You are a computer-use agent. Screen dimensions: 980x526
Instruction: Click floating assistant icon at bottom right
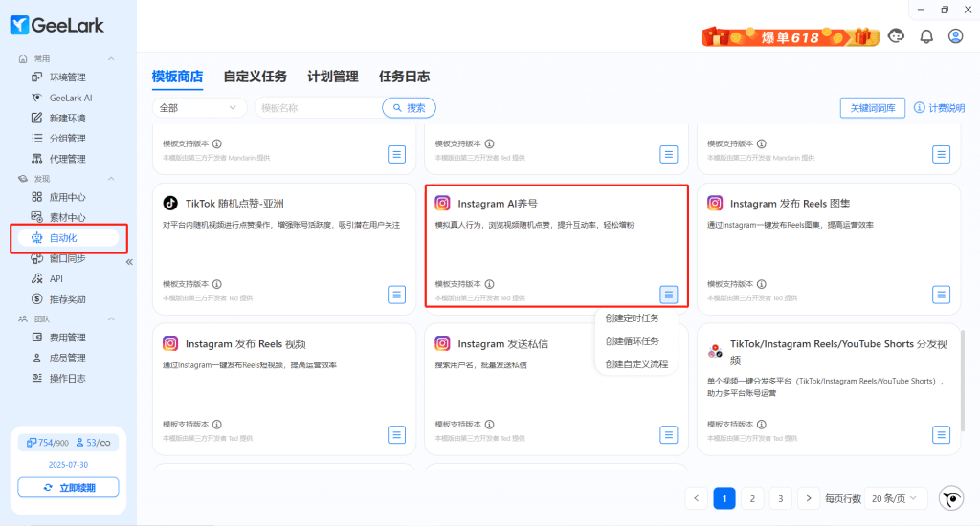point(951,498)
